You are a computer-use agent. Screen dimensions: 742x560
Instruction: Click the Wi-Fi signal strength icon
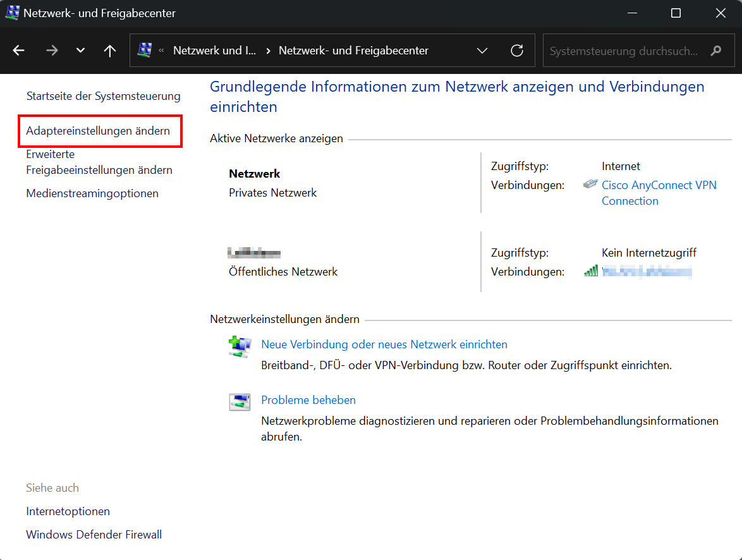(590, 269)
